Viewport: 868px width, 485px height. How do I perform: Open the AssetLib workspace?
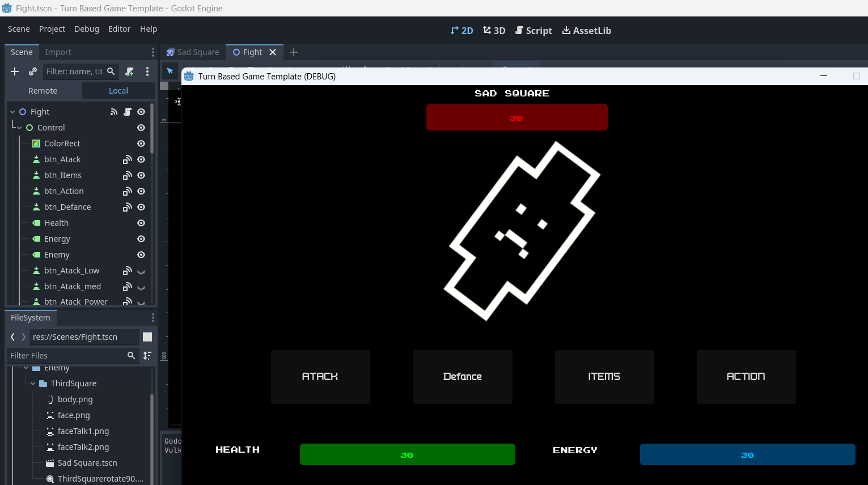click(x=586, y=31)
